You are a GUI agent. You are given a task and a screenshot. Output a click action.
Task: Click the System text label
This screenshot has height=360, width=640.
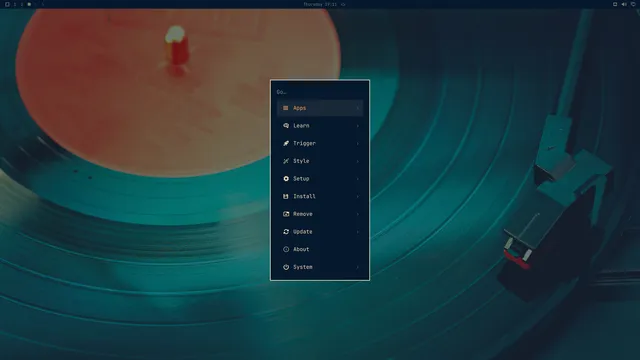click(303, 267)
